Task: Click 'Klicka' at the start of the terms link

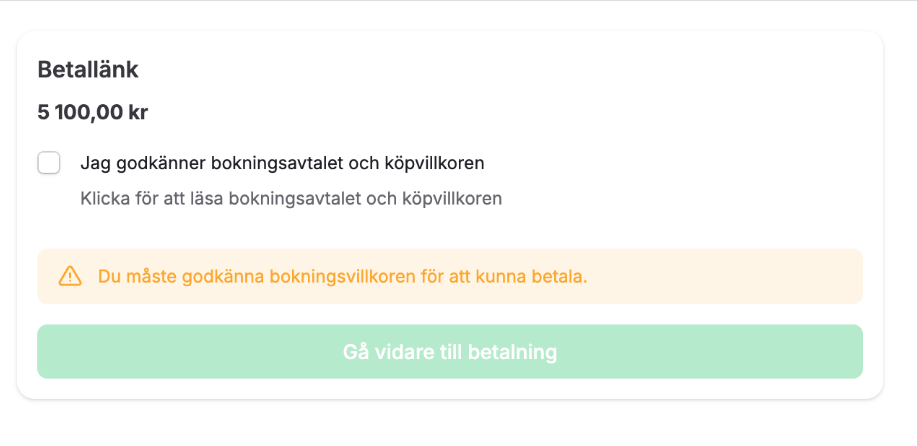Action: click(x=105, y=198)
